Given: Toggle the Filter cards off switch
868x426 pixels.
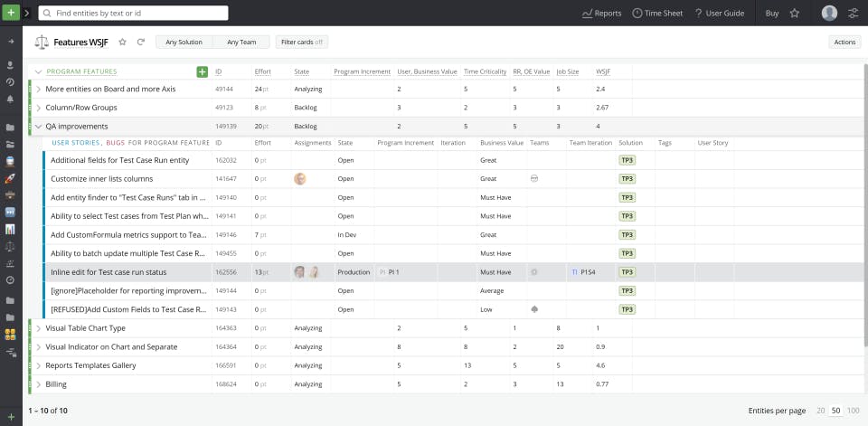Looking at the screenshot, I should [302, 43].
